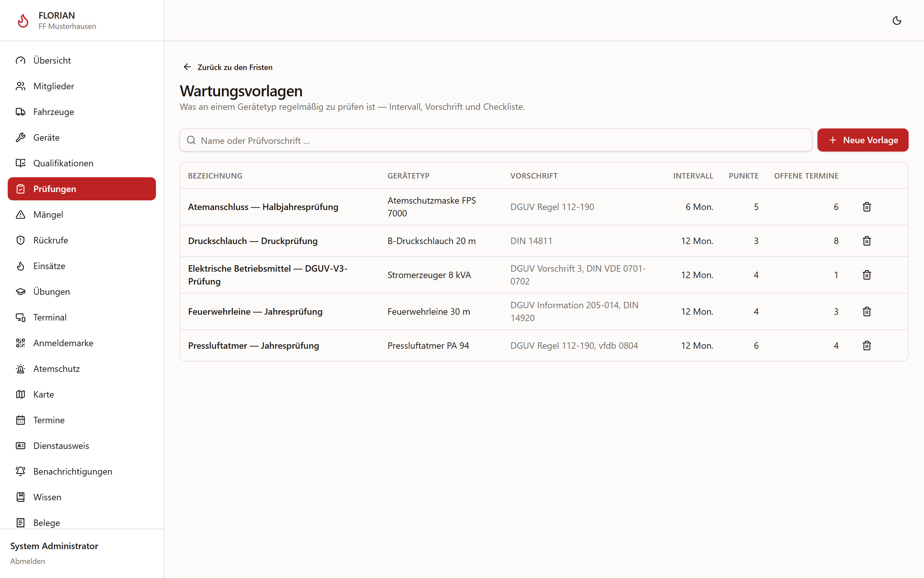Focus the Name oder Prüfvorschrift search field
Image resolution: width=924 pixels, height=578 pixels.
[496, 140]
